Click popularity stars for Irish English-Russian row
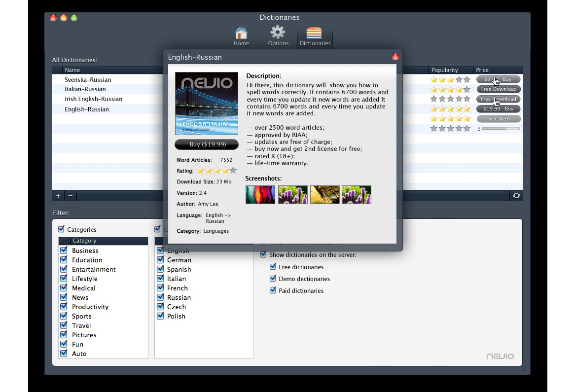The image size is (574, 392). click(450, 99)
